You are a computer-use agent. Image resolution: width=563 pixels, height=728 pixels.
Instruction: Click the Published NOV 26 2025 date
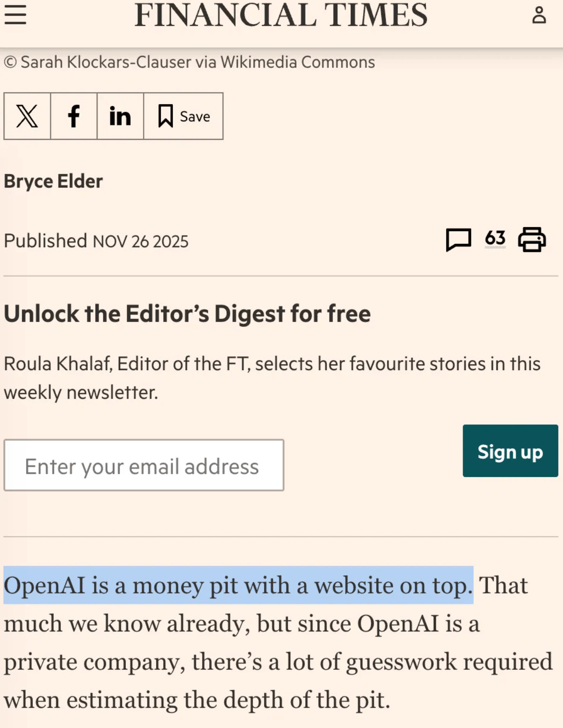click(96, 241)
